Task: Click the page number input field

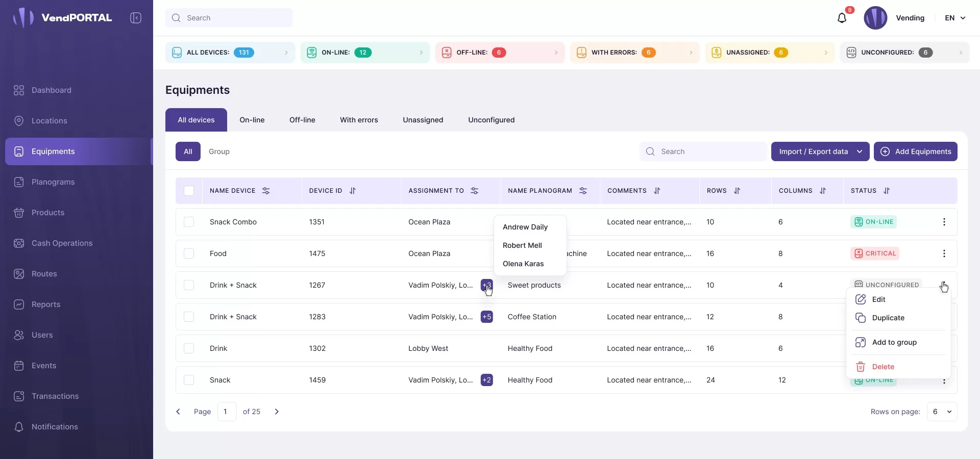Action: tap(227, 412)
